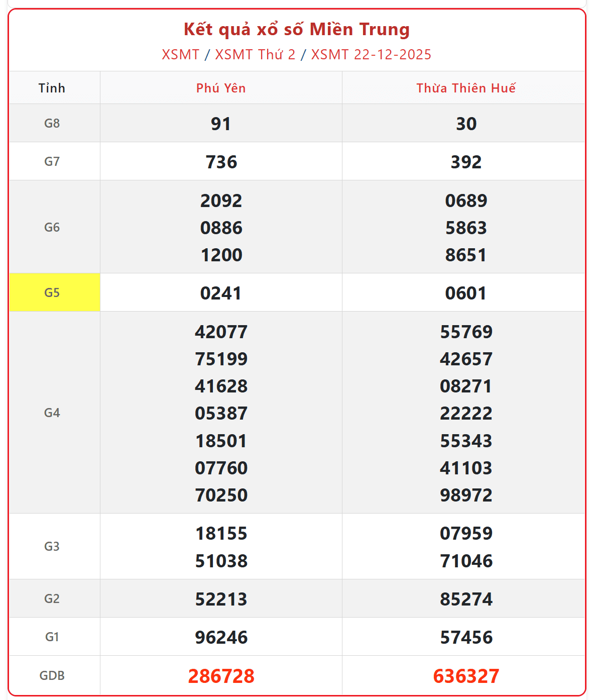Click Phú Yên G7 result 736
The width and height of the screenshot is (594, 700).
tap(221, 162)
